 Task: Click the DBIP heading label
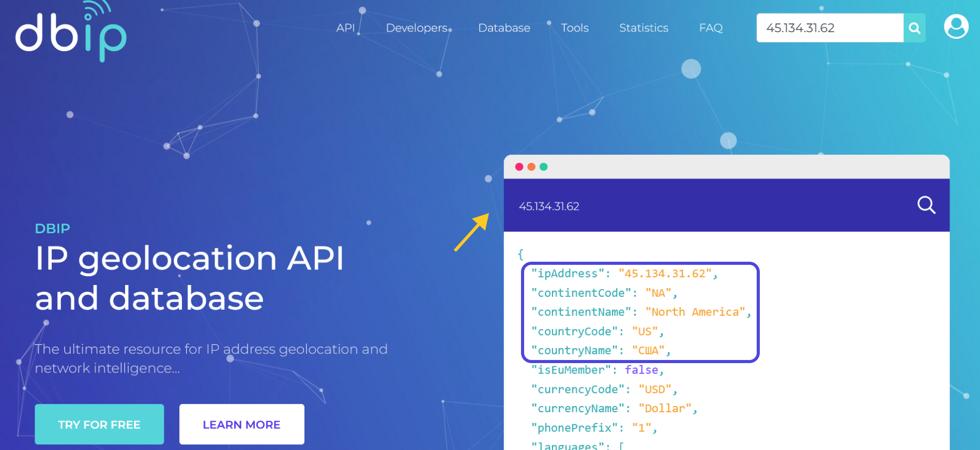pyautogui.click(x=52, y=229)
